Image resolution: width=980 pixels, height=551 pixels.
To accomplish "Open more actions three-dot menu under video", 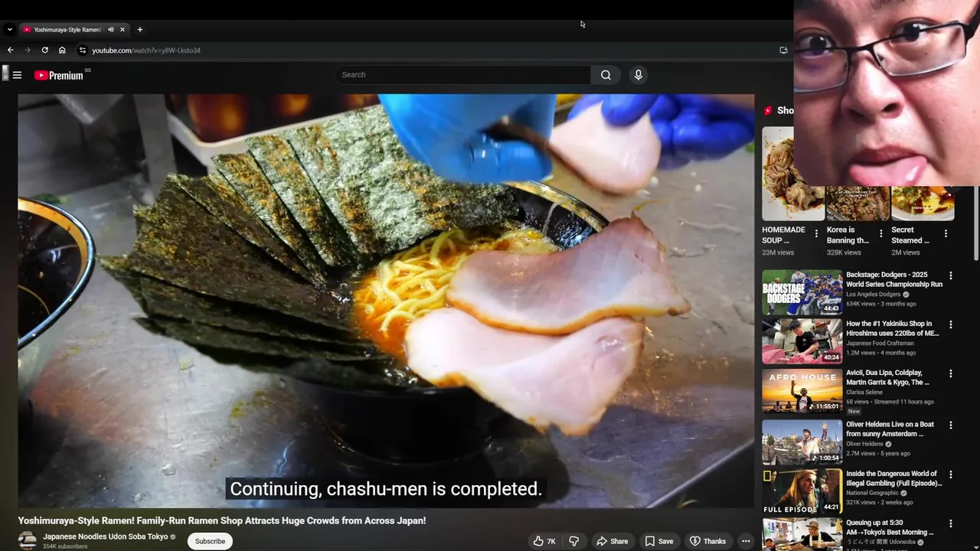I will click(x=746, y=541).
